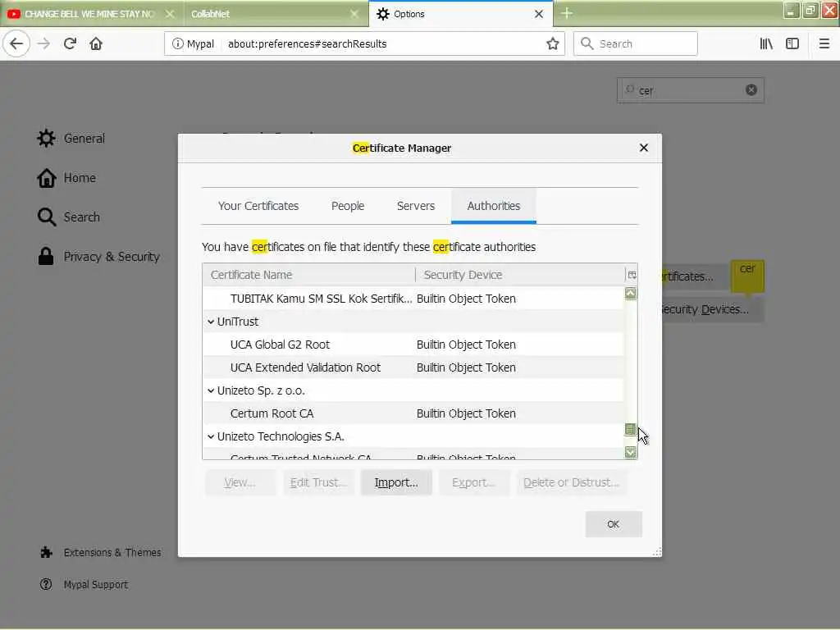Screen dimensions: 840x630
Task: Sort by Security Device column header
Action: (520, 275)
